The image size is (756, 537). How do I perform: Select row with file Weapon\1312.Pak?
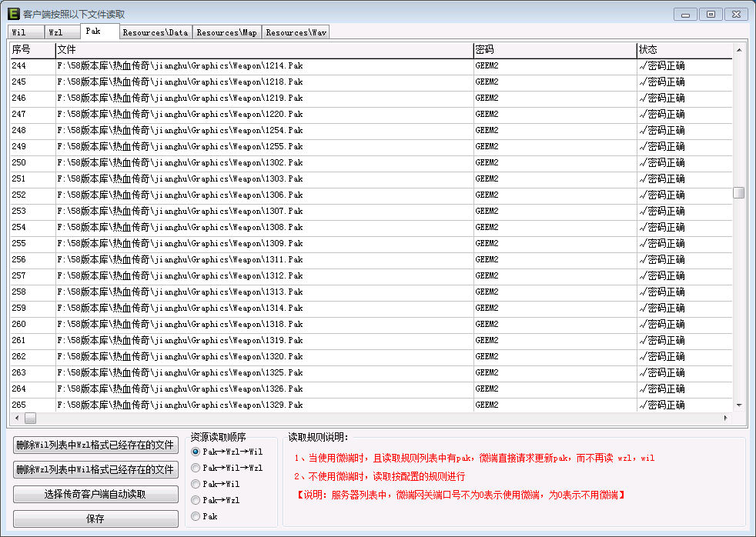(371, 275)
